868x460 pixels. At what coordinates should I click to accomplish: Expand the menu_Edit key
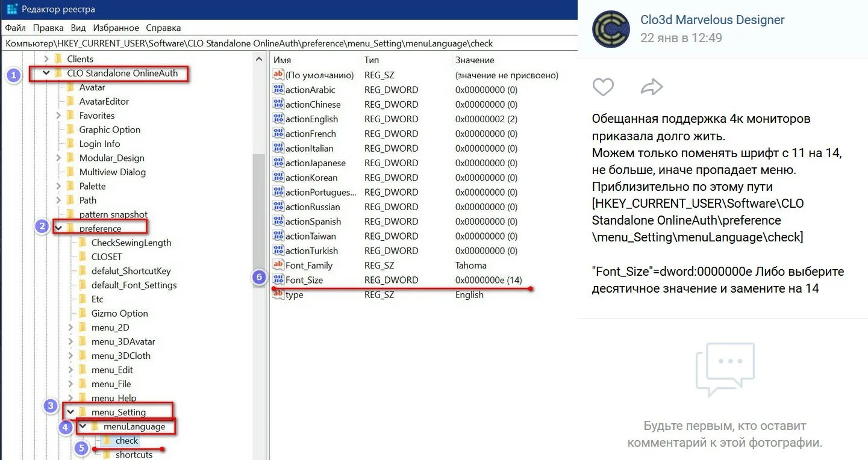coord(70,370)
